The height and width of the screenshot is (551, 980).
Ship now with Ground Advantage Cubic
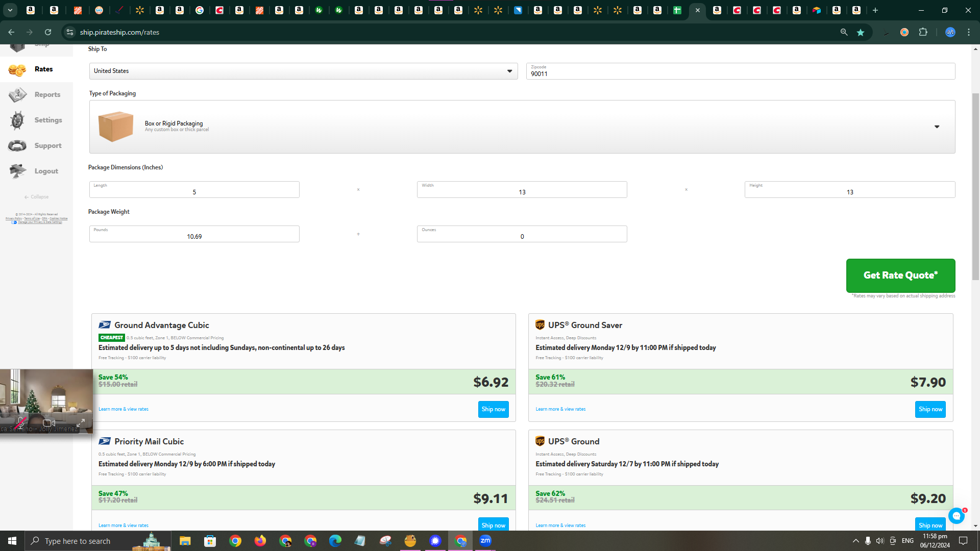493,409
